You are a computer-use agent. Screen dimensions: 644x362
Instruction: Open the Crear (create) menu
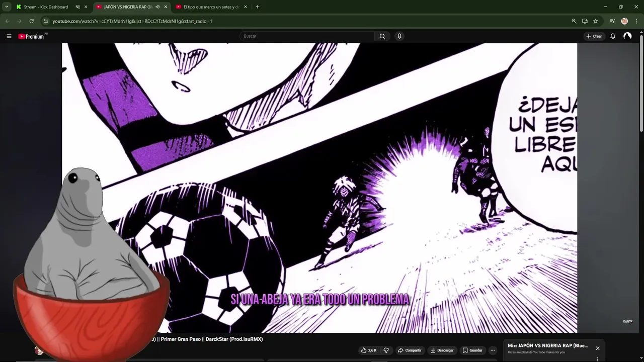click(x=594, y=36)
